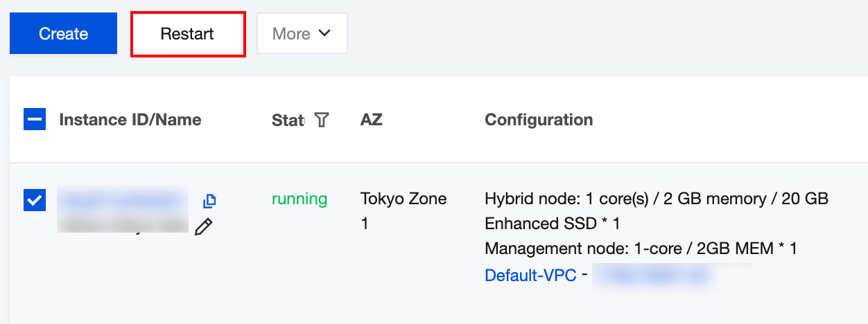Open the blurred instance ID link
This screenshot has width=868, height=324.
coord(121,200)
